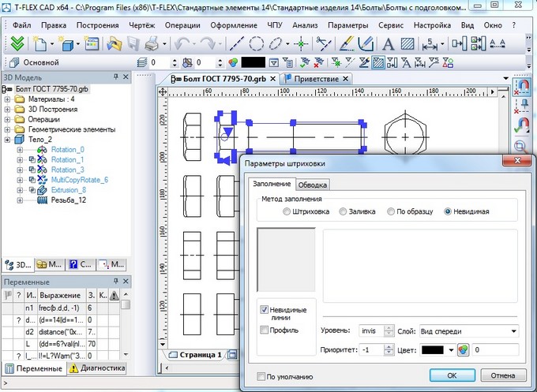Image resolution: width=537 pixels, height=392 pixels.
Task: Switch to the Обводка tab
Action: [x=312, y=185]
